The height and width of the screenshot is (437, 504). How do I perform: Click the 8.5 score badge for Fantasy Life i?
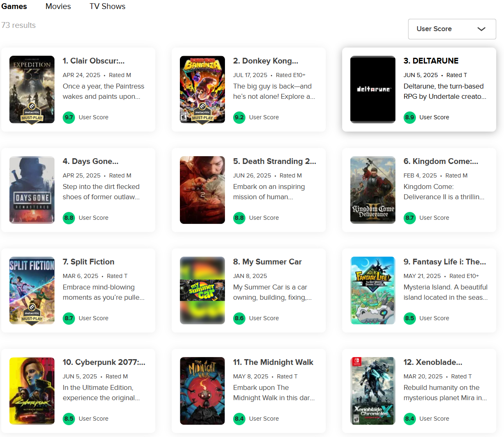point(410,318)
